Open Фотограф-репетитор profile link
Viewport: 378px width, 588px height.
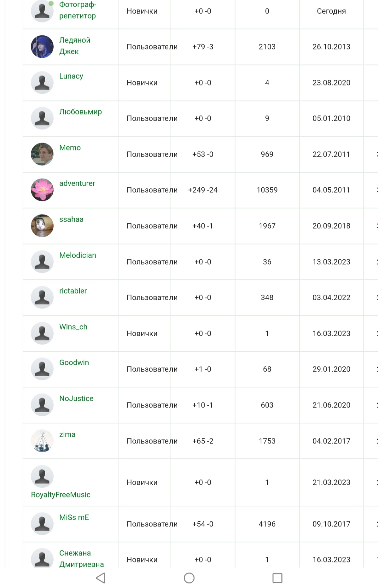coord(78,10)
